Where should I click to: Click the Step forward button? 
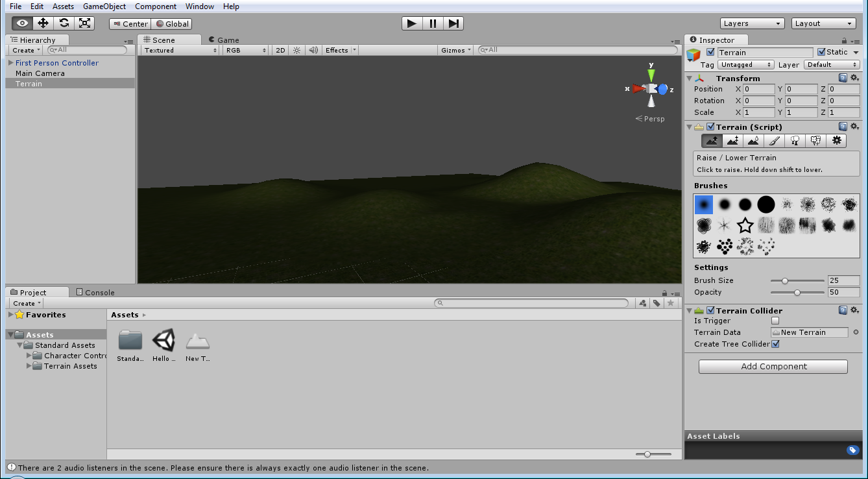(453, 23)
